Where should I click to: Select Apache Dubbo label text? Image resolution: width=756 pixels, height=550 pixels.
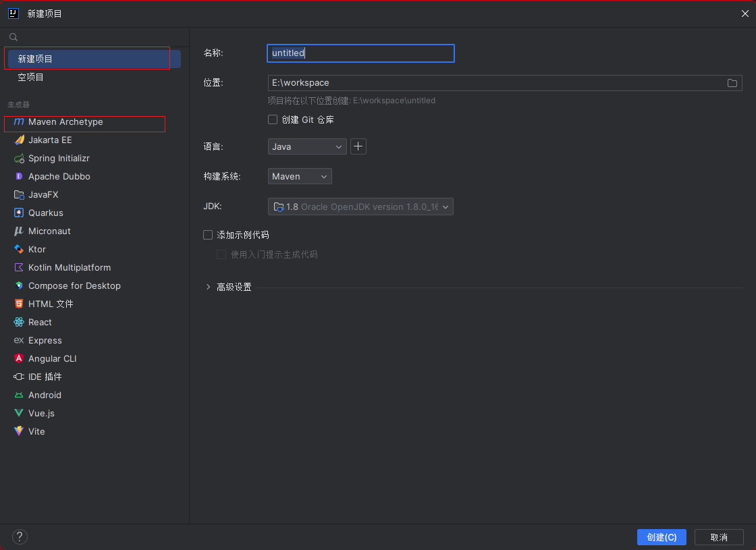coord(59,176)
